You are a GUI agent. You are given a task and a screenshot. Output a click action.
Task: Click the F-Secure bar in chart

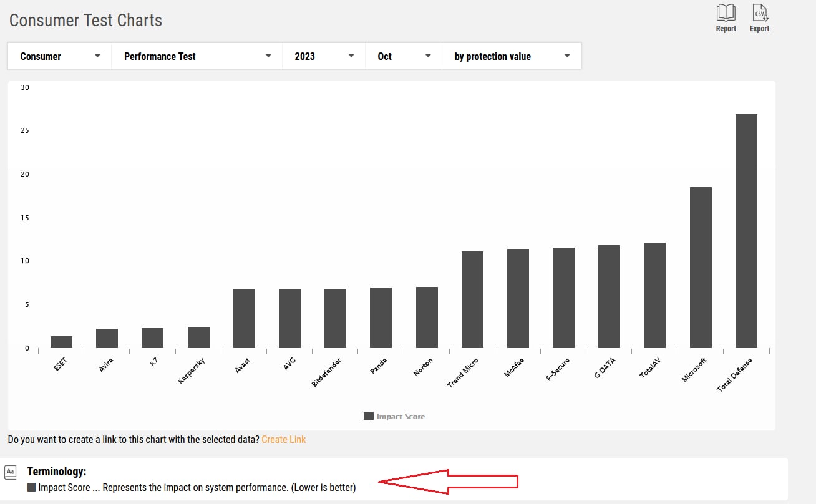click(x=563, y=298)
